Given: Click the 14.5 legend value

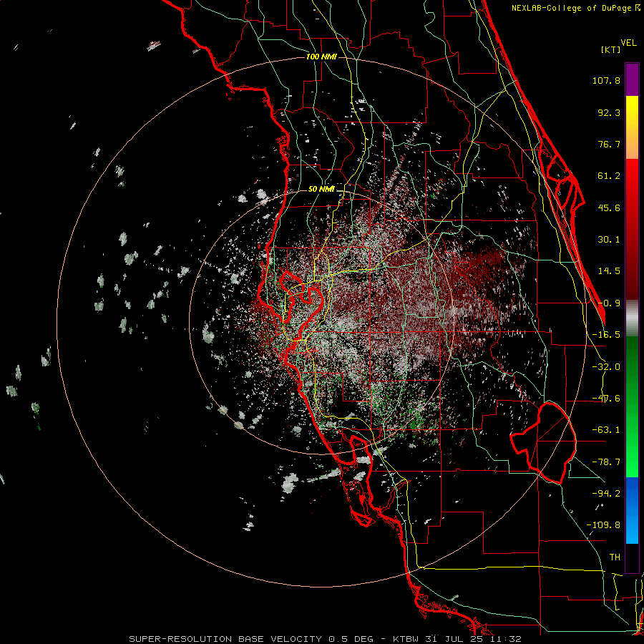Looking at the screenshot, I should pyautogui.click(x=609, y=271).
